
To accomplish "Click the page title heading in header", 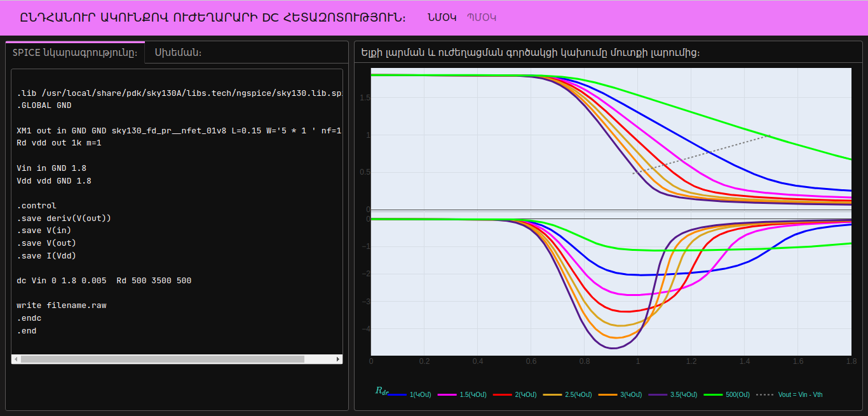I will pos(213,18).
